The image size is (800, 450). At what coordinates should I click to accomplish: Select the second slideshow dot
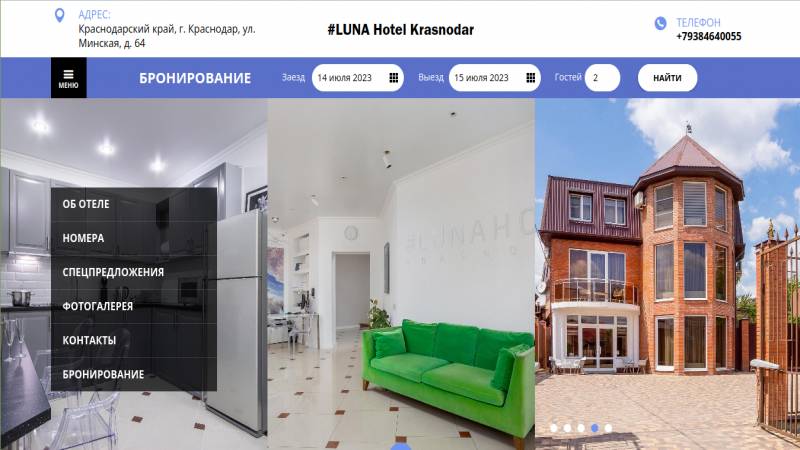point(567,428)
